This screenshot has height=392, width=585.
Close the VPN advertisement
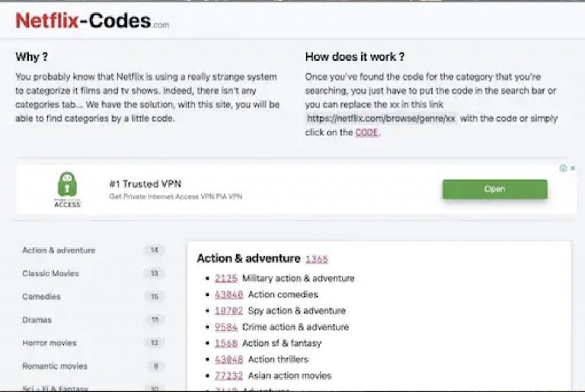coord(573,168)
